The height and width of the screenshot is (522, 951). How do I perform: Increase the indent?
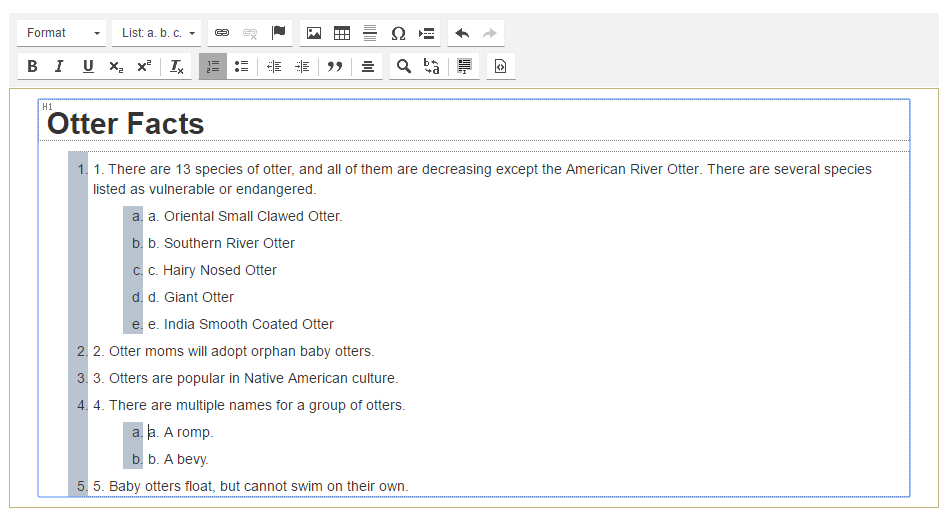(302, 67)
